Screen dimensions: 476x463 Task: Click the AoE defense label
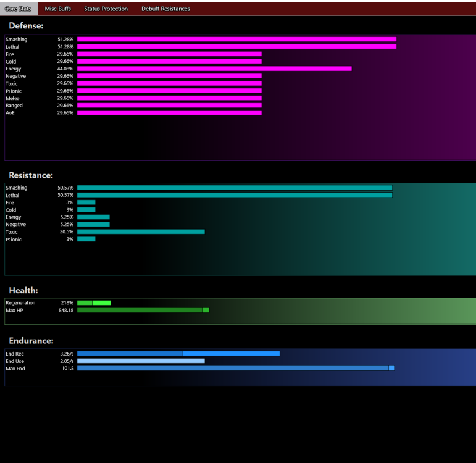tap(10, 113)
